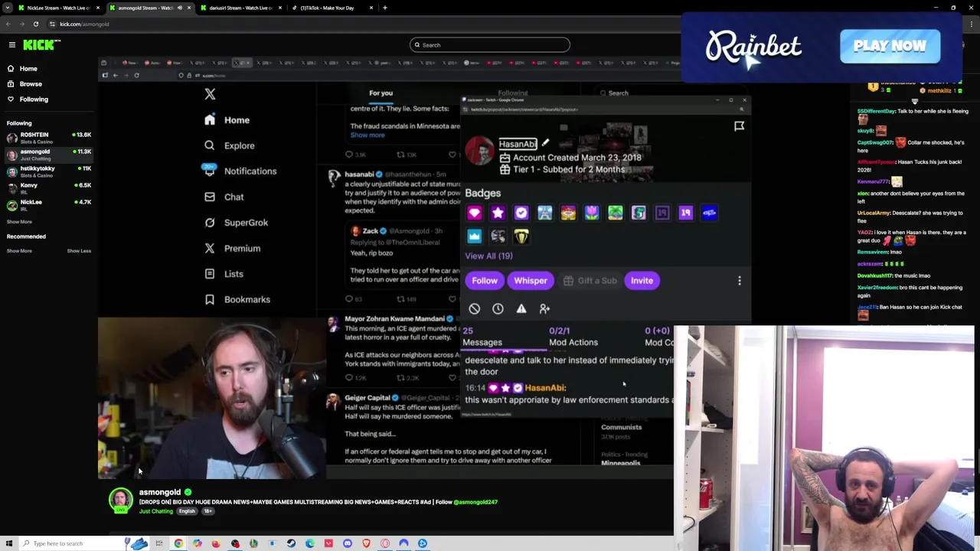Click Invite on HasanAbi viewer card
Screen dimensions: 980x551
click(x=642, y=281)
